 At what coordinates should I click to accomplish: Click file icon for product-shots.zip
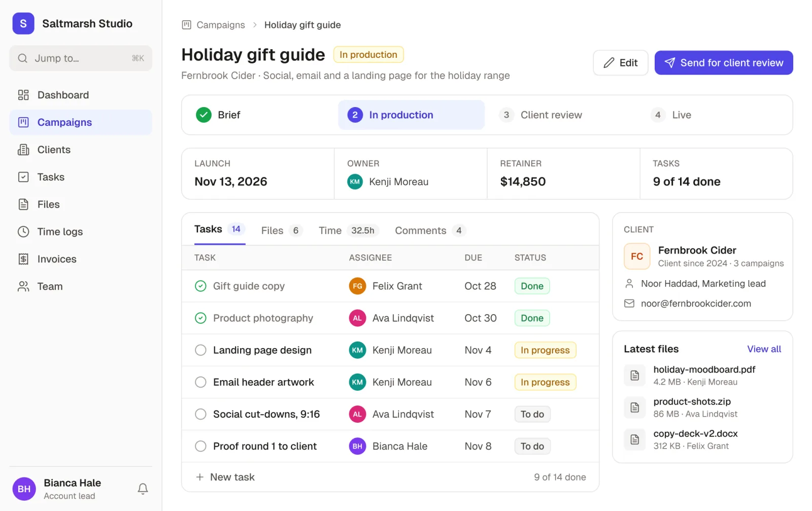pos(635,407)
